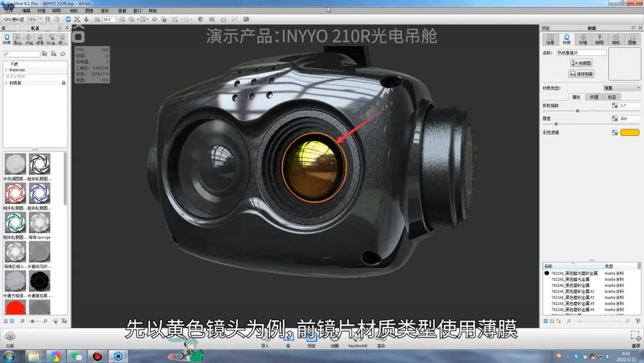This screenshot has height=363, width=644.
Task: Click upload to cloud icon in library
Action: (x=56, y=321)
